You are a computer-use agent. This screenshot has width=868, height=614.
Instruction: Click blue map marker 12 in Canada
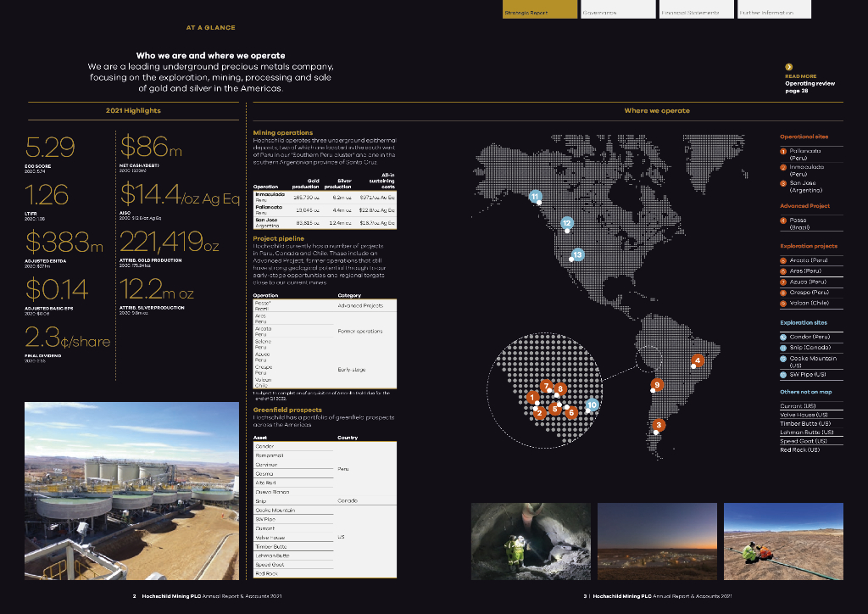point(567,222)
